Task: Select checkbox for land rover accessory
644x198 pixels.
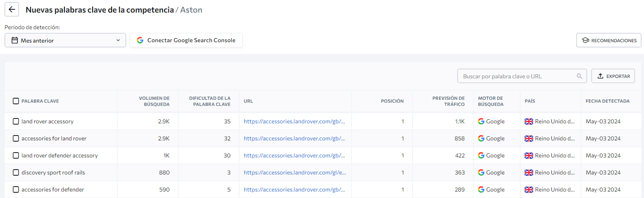Action: click(x=16, y=121)
